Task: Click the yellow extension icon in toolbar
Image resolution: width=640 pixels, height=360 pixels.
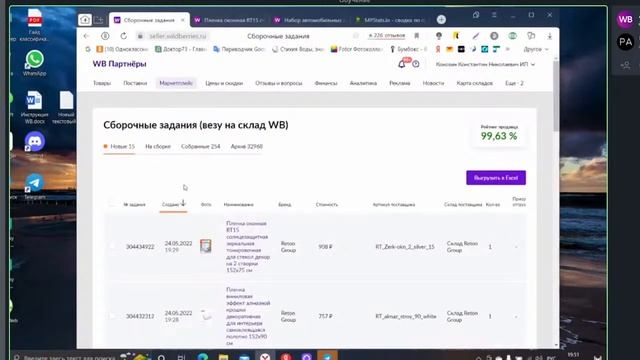Action: coord(456,36)
